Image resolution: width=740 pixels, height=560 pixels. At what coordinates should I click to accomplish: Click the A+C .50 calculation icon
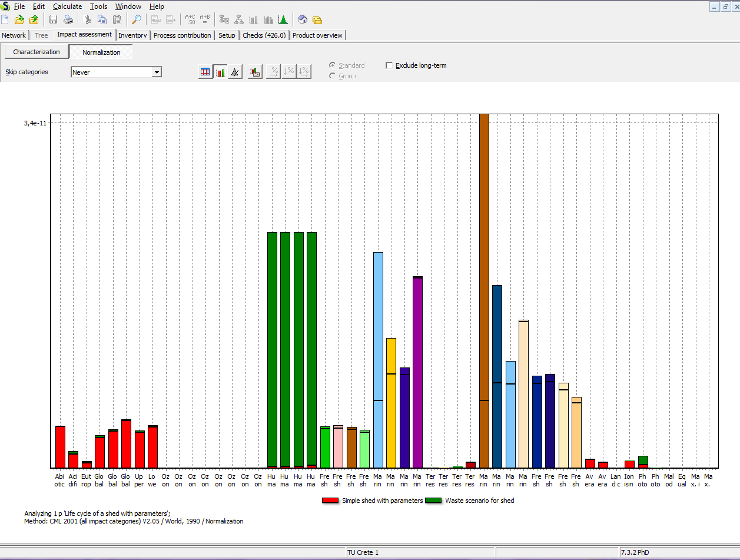coord(190,19)
